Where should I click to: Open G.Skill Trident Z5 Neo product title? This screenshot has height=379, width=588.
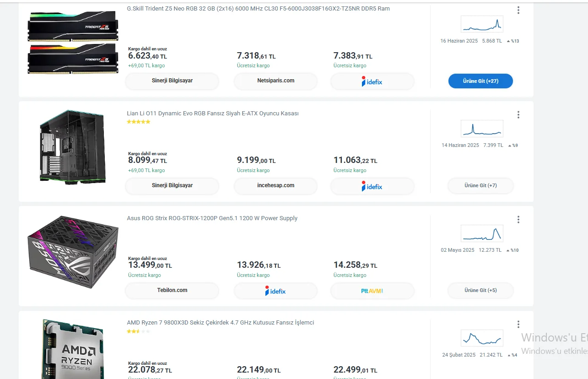pyautogui.click(x=258, y=9)
